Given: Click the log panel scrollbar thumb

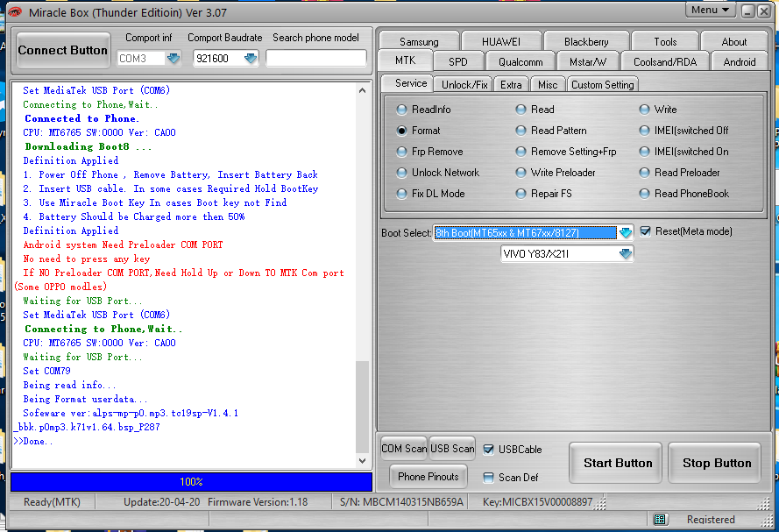Looking at the screenshot, I should (362, 408).
